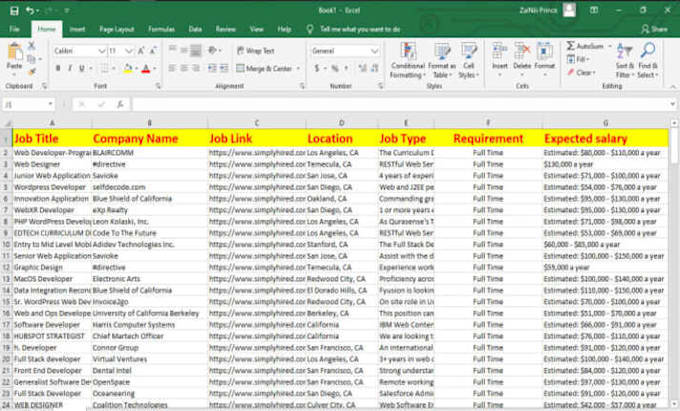Viewport: 680px width, 411px height.
Task: Open Find & Select menu
Action: click(648, 61)
